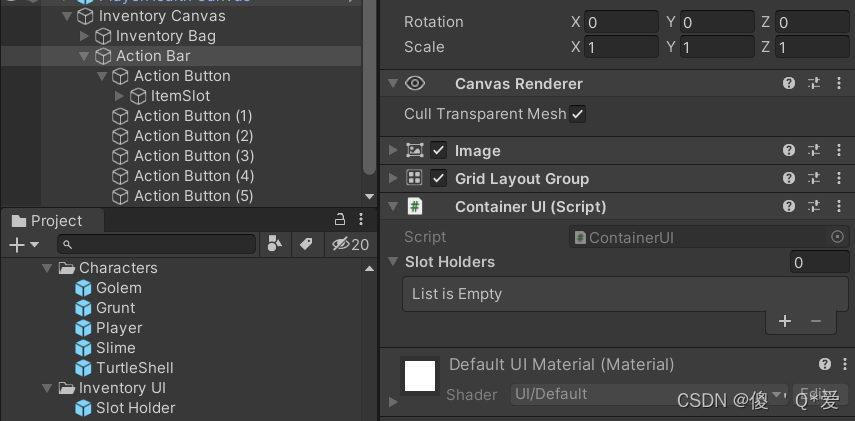Remove element from Slot Holders list
855x421 pixels.
(816, 321)
